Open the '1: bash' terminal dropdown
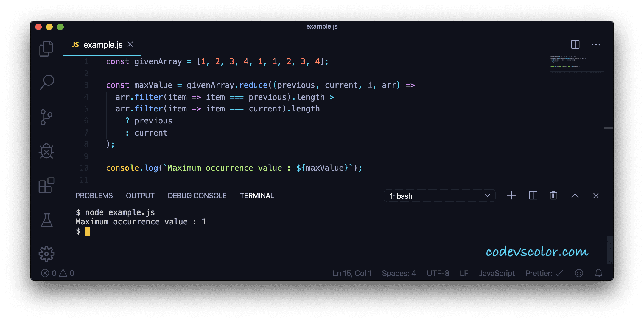 pyautogui.click(x=439, y=196)
